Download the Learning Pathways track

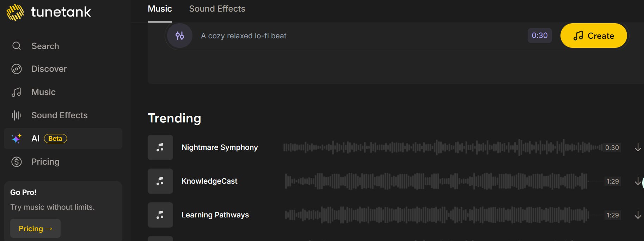(638, 215)
